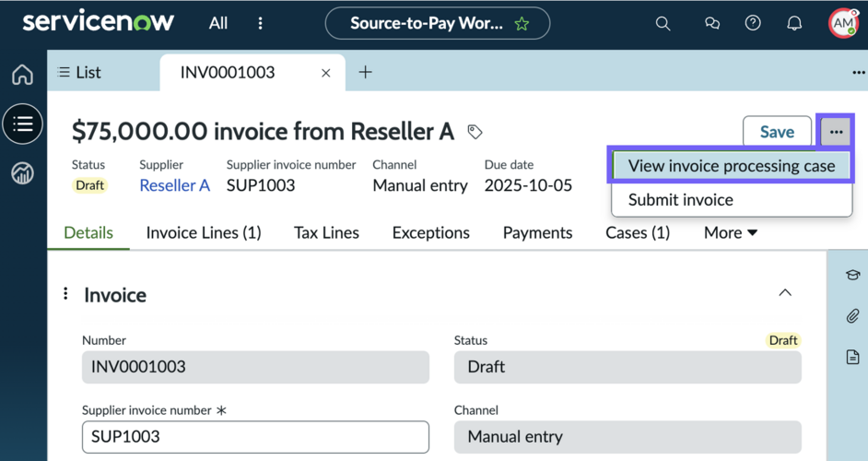868x461 pixels.
Task: Choose Submit invoice
Action: pos(732,199)
